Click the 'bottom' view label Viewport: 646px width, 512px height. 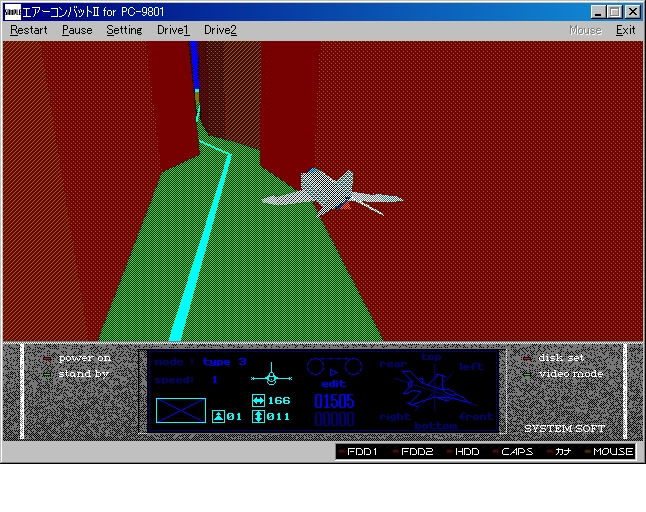(436, 425)
